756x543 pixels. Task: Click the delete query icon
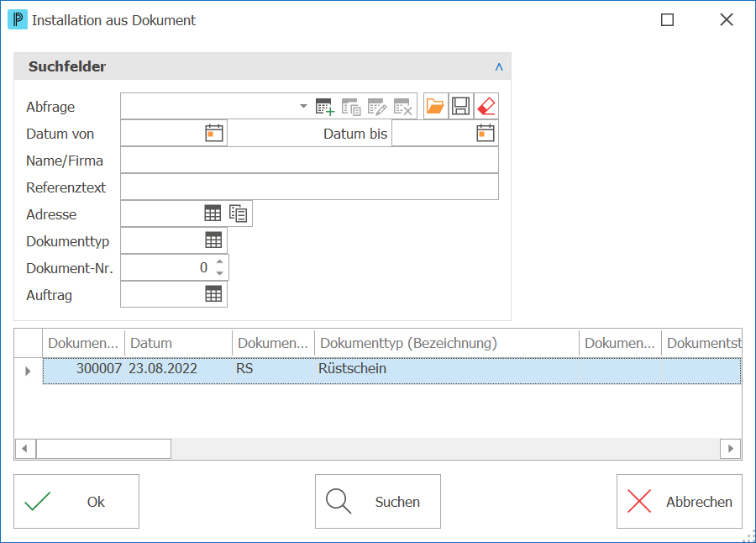[x=403, y=107]
